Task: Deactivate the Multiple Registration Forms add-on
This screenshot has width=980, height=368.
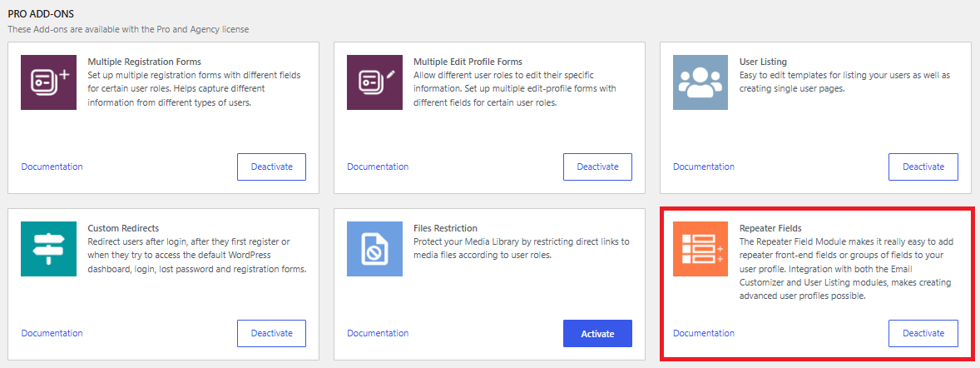Action: pyautogui.click(x=272, y=167)
